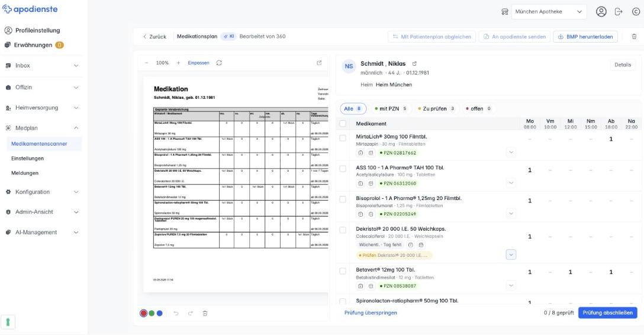Expand the MirtaLich row details chevron
The width and height of the screenshot is (644, 335).
point(511,152)
